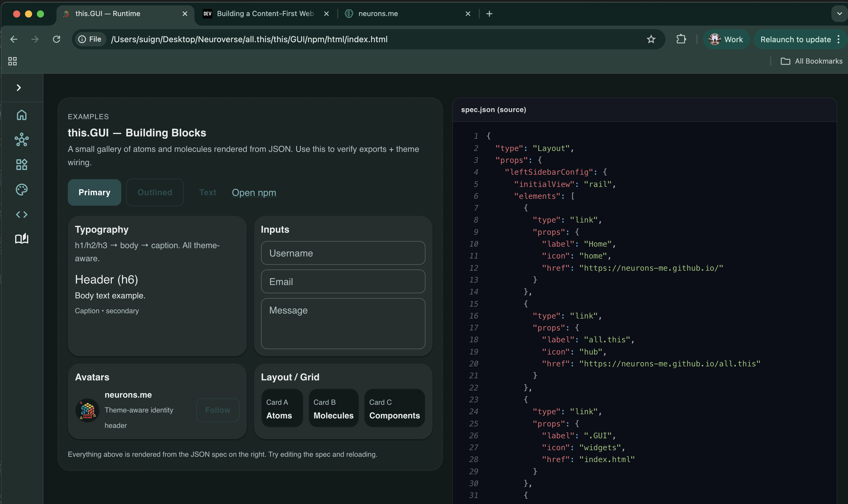Open the widgets panel from the sidebar

21,165
